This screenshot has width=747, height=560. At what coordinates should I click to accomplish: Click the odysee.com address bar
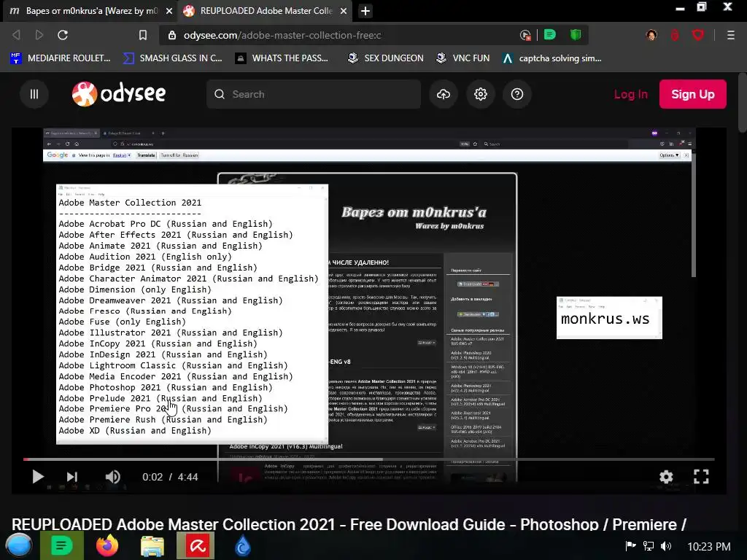pos(343,35)
